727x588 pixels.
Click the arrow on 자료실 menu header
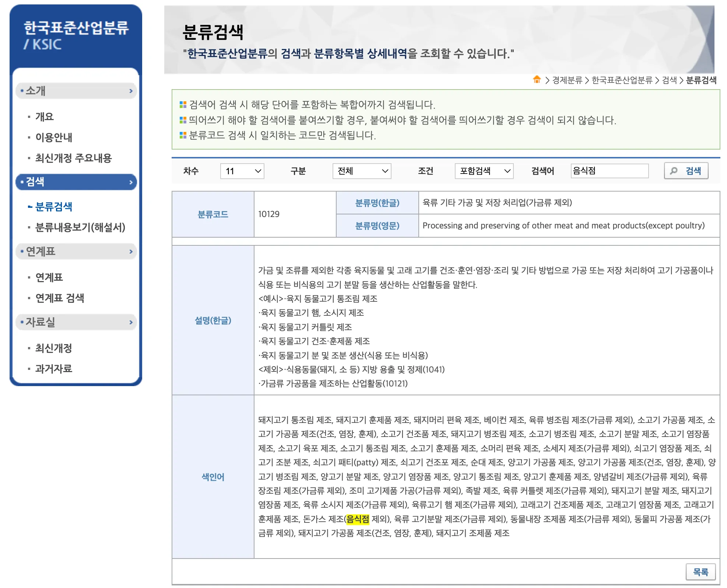[x=131, y=322]
